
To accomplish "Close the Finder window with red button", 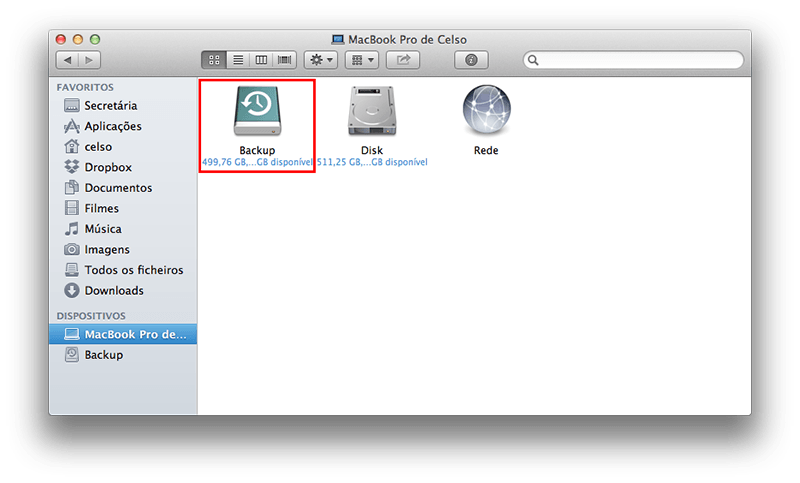I will (61, 39).
